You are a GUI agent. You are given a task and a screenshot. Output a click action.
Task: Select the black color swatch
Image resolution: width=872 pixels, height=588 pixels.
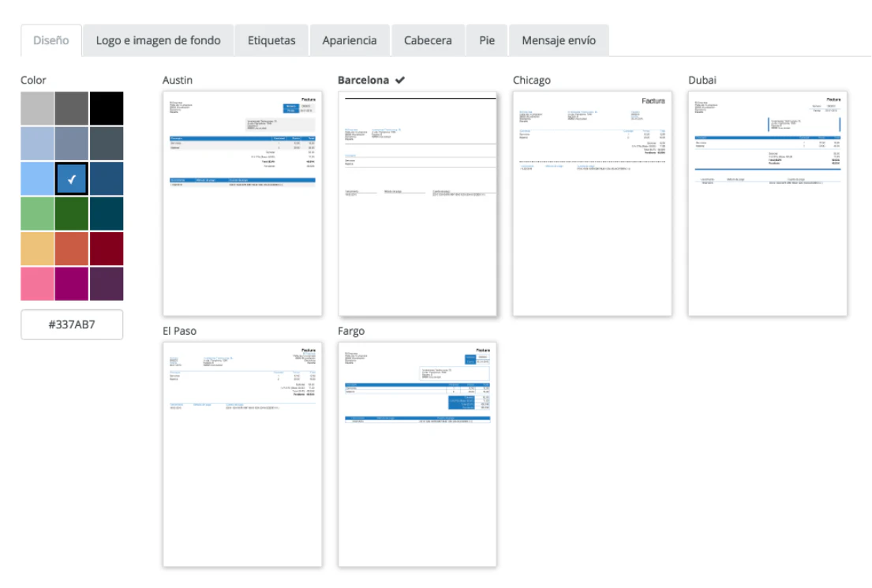[x=107, y=109]
